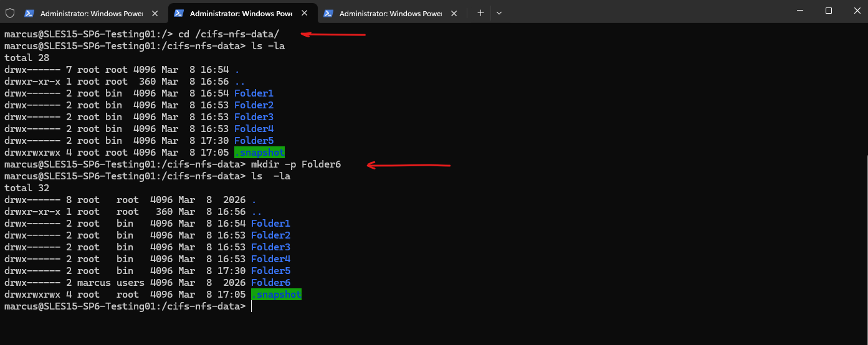Click the owner 'marcus' in the Folder6 row

94,283
